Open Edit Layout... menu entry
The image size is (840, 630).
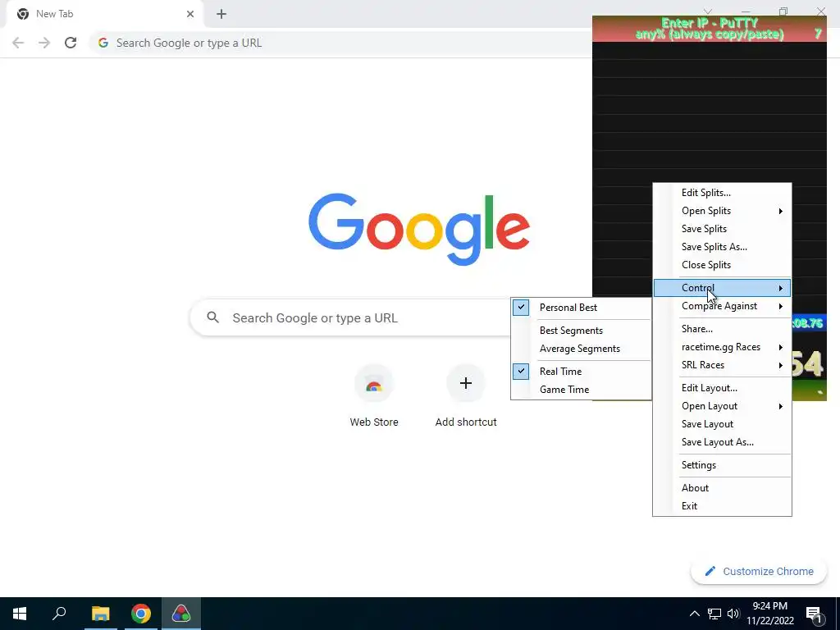[x=722, y=388]
